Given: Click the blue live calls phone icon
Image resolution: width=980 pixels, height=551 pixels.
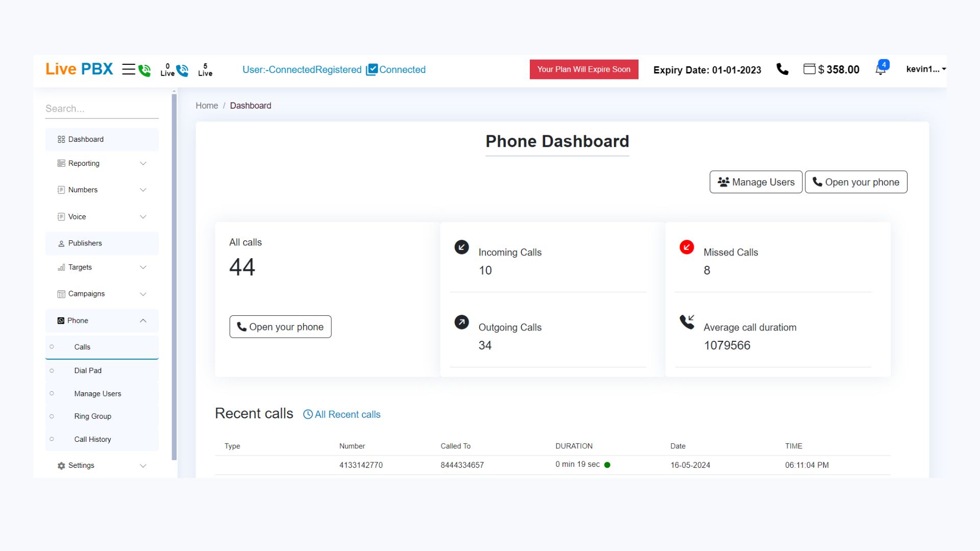Looking at the screenshot, I should tap(182, 70).
